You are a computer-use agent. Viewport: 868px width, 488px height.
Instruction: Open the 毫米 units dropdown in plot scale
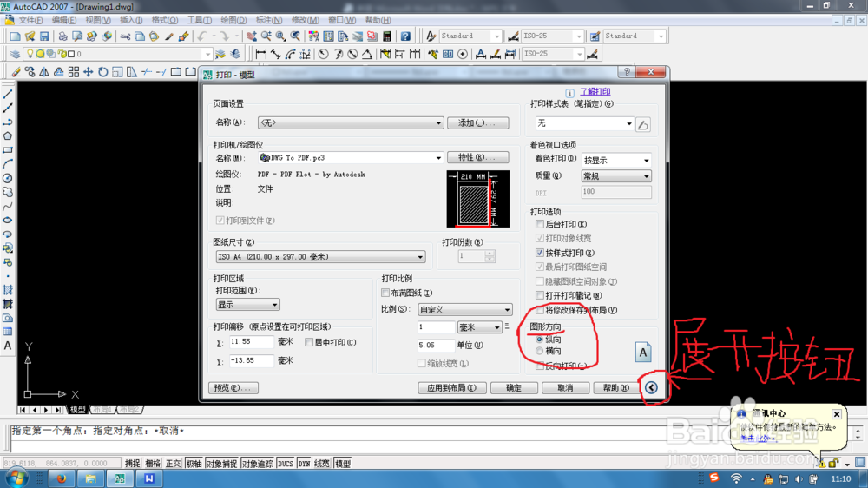click(479, 327)
